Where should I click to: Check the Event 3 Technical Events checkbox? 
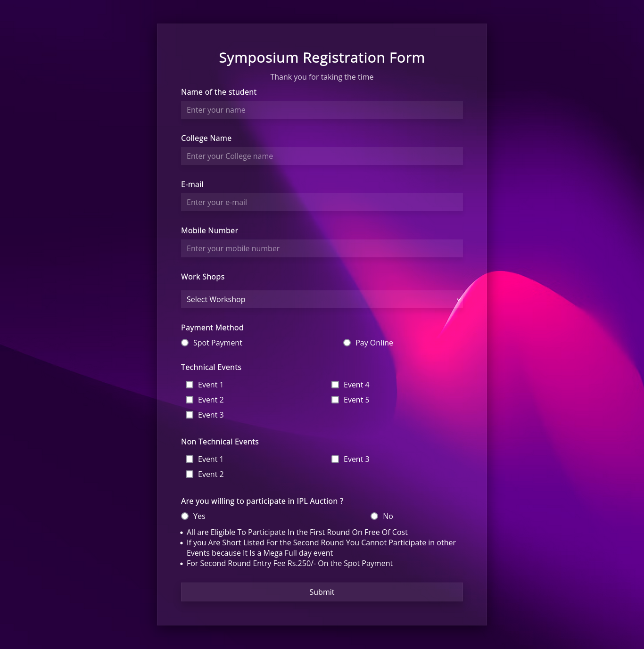pos(190,415)
